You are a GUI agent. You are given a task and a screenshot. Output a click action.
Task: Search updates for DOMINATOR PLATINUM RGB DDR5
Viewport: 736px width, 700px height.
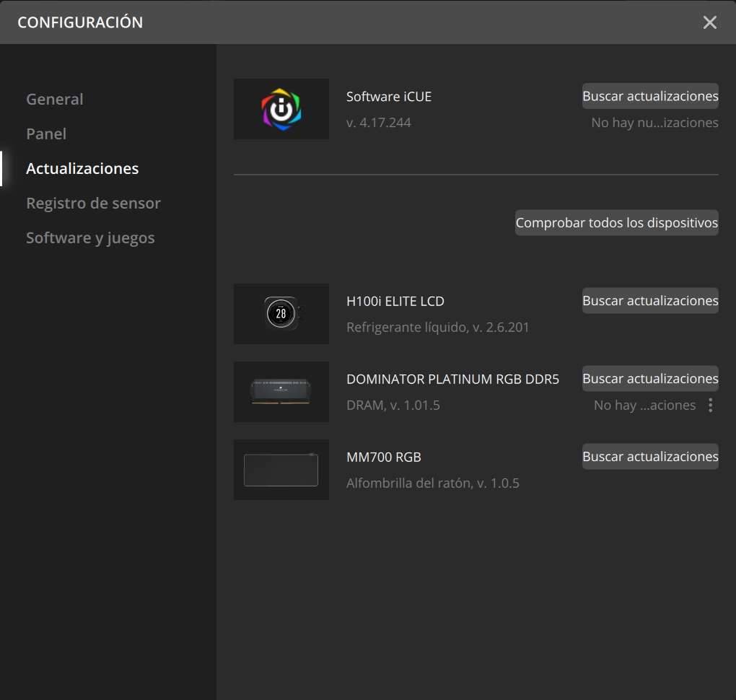650,378
